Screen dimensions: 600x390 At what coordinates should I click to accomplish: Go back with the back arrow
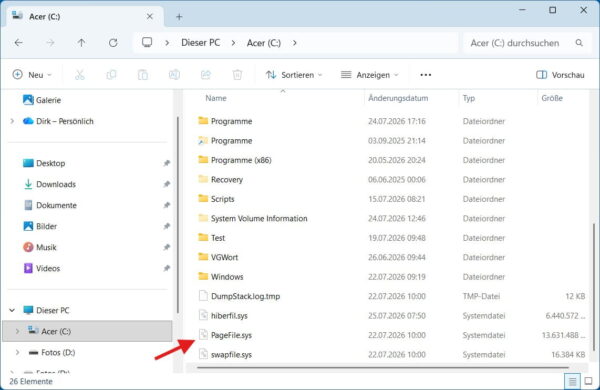(x=19, y=43)
